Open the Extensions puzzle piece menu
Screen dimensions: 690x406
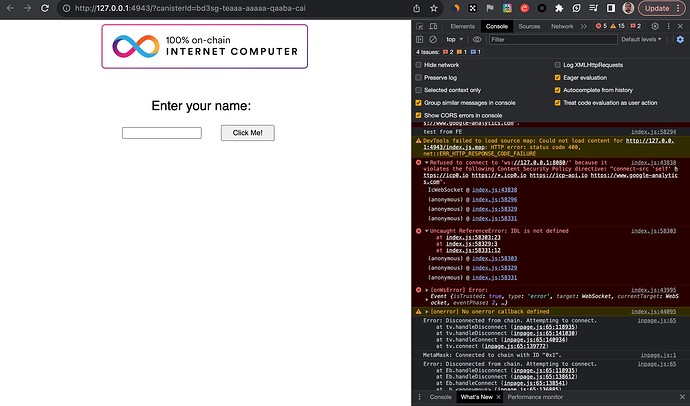pos(559,8)
